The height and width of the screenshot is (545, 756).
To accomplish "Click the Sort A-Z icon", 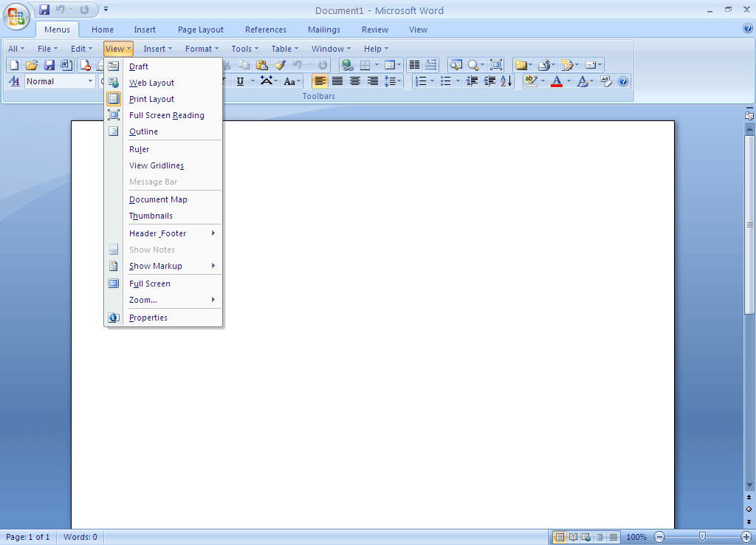I will click(506, 81).
